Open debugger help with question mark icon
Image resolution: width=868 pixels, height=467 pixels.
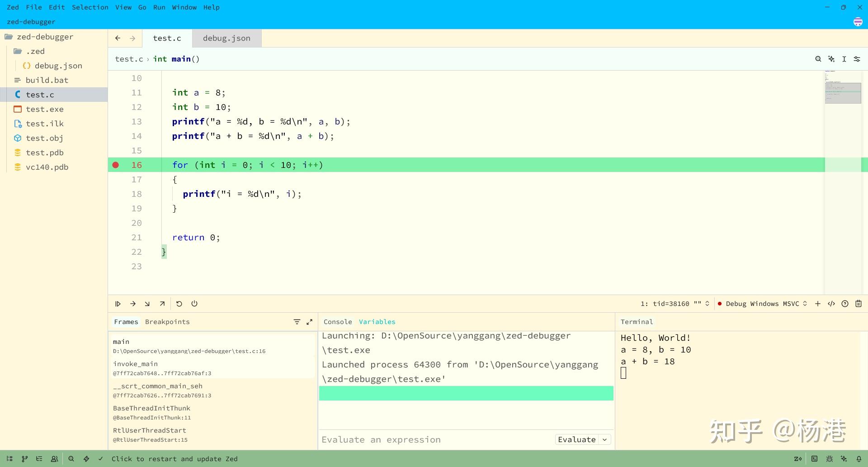(x=845, y=304)
